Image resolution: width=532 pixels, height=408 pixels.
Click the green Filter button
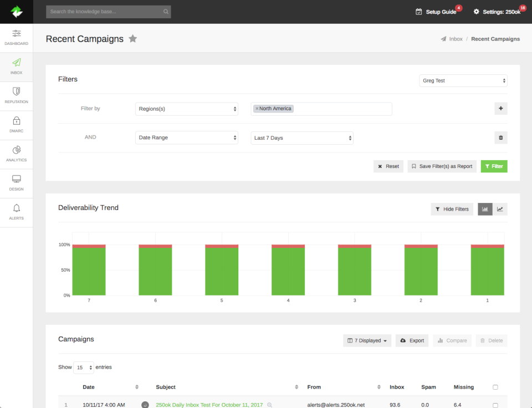tap(494, 166)
